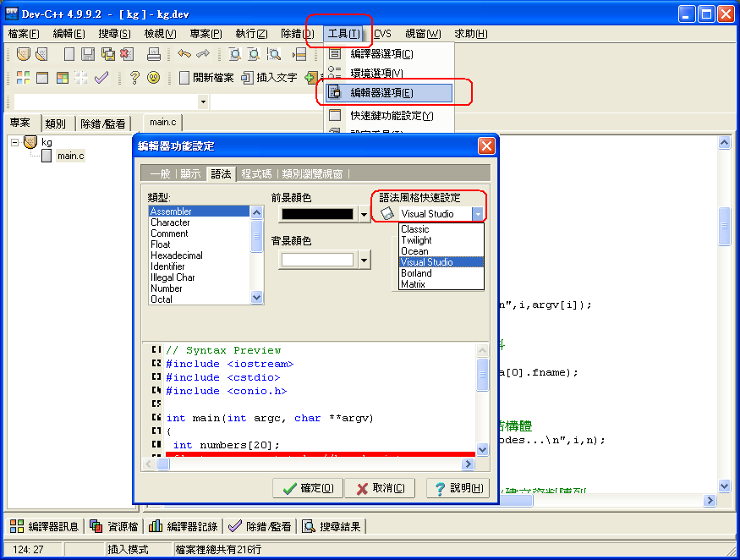Select Matrix in the style list
This screenshot has height=560, width=740.
pyautogui.click(x=441, y=283)
